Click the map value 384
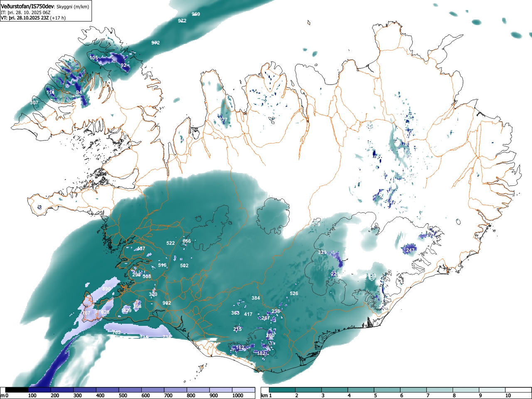The height and width of the screenshot is (399, 532). click(256, 298)
